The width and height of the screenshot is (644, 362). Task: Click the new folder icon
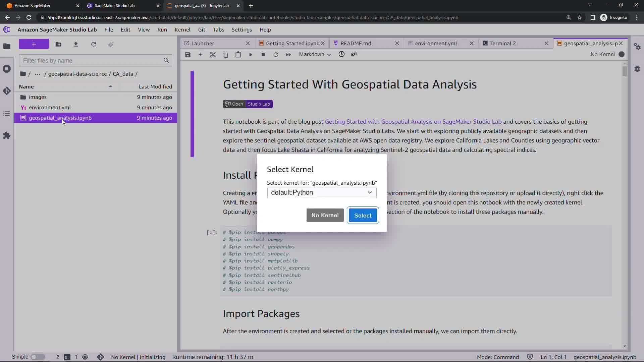[x=58, y=44]
